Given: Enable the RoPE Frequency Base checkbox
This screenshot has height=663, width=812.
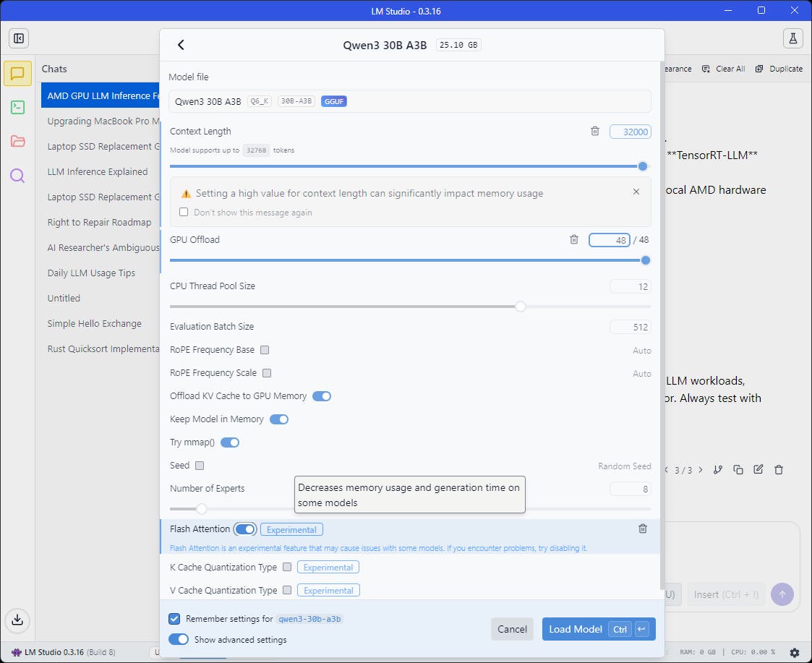Looking at the screenshot, I should click(x=265, y=350).
